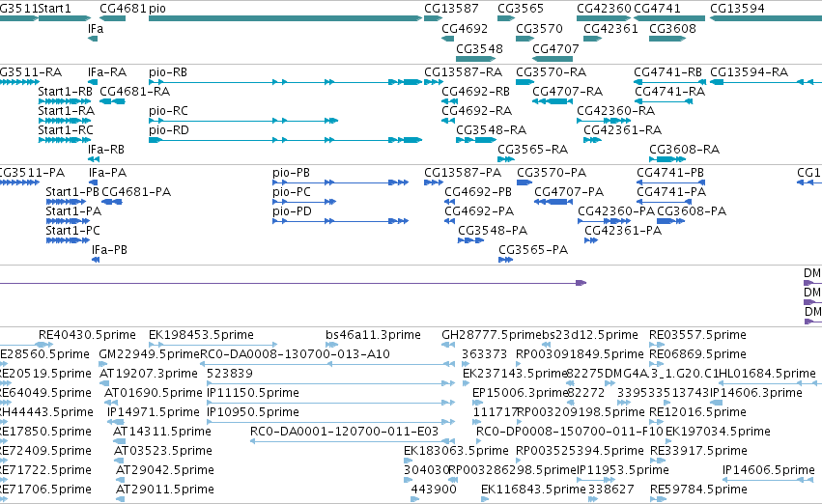Click transcript CG42360-RA
This screenshot has height=504, width=822.
pyautogui.click(x=604, y=121)
